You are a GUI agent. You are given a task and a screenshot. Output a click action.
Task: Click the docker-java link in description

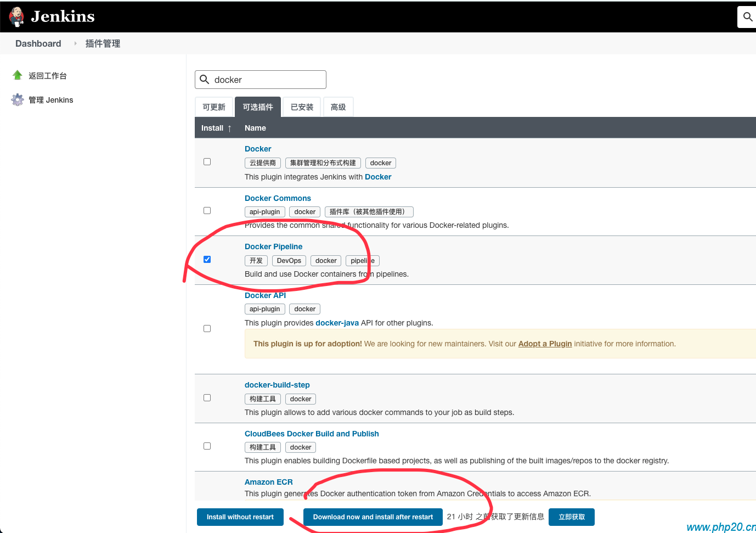pyautogui.click(x=337, y=323)
